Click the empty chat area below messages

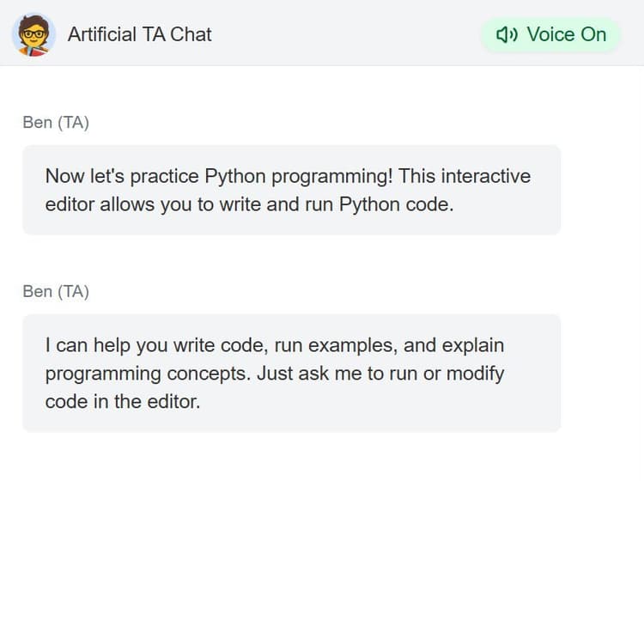tap(322, 532)
